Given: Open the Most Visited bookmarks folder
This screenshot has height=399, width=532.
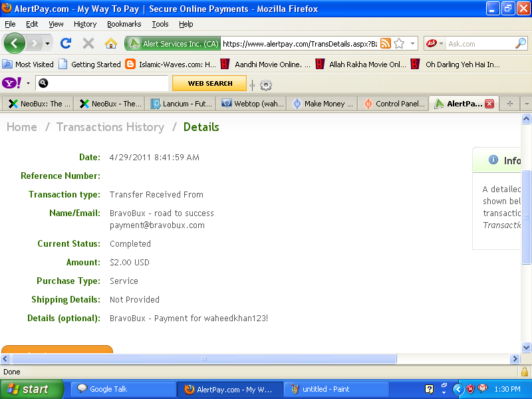Looking at the screenshot, I should pyautogui.click(x=28, y=64).
